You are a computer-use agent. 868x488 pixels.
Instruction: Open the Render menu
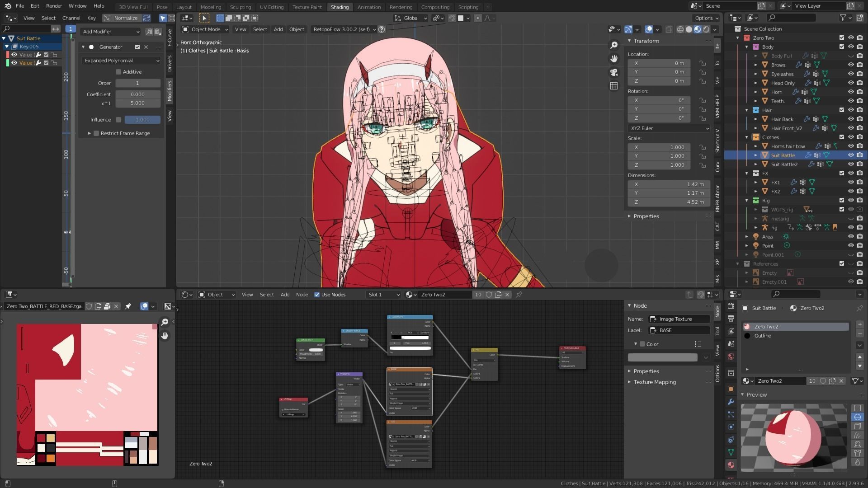(54, 6)
